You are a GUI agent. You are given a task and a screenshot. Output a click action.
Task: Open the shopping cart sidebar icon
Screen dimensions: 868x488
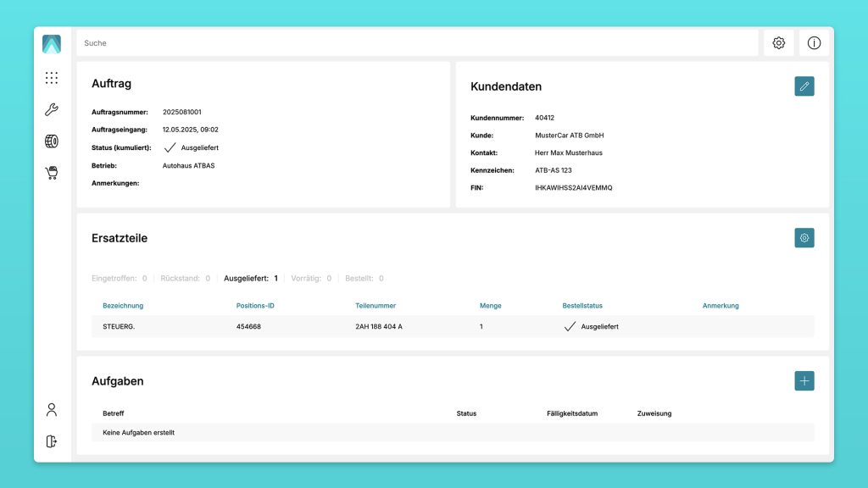tap(52, 173)
